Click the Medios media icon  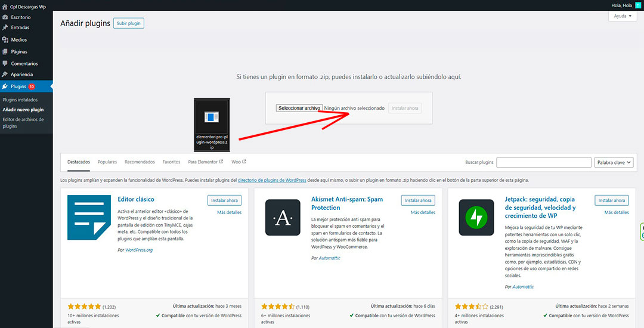(5, 40)
